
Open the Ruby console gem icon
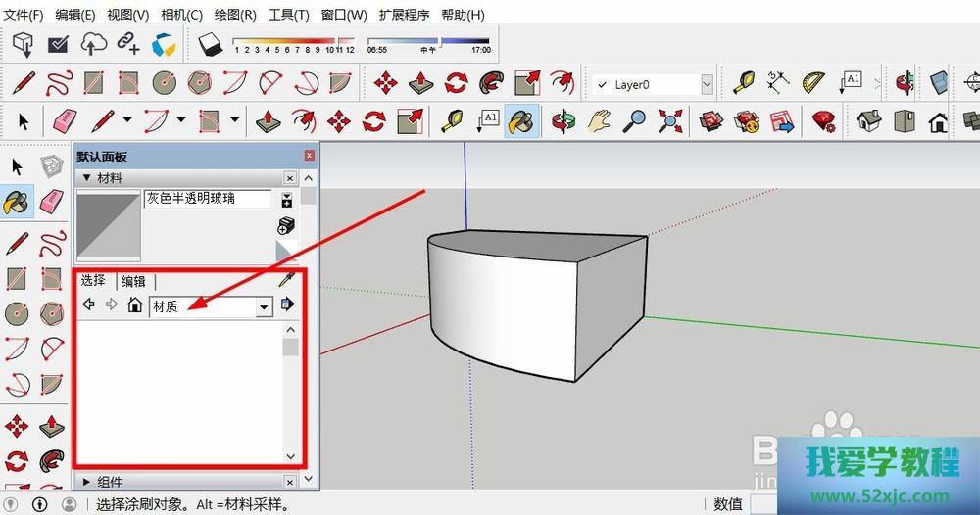(824, 121)
